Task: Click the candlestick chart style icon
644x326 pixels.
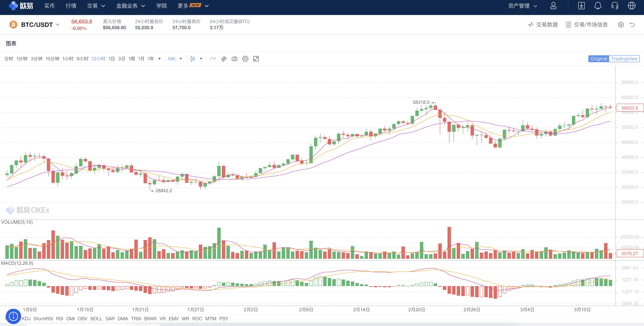Action: 192,59
